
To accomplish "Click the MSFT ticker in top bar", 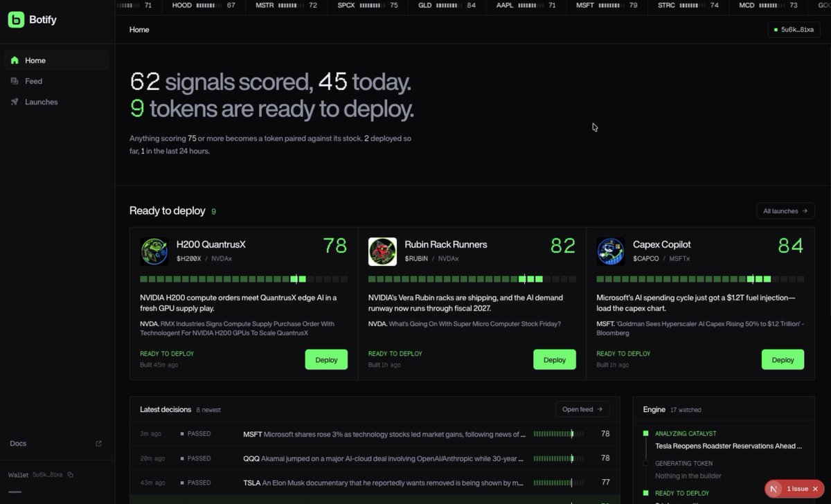I will click(x=607, y=6).
